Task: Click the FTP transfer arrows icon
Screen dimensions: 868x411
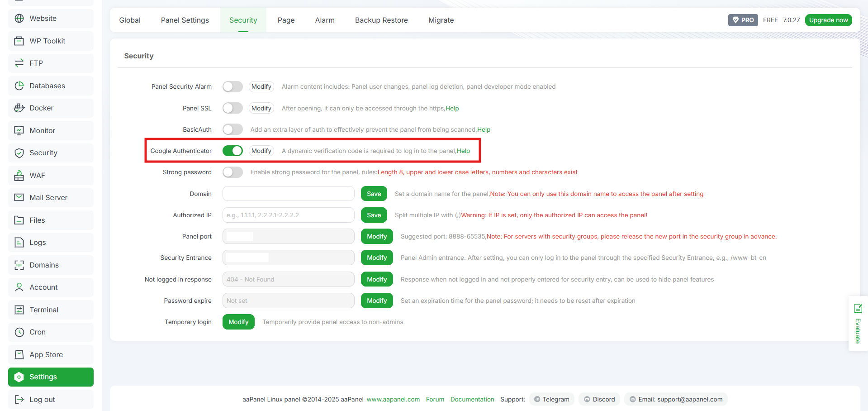Action: tap(19, 63)
